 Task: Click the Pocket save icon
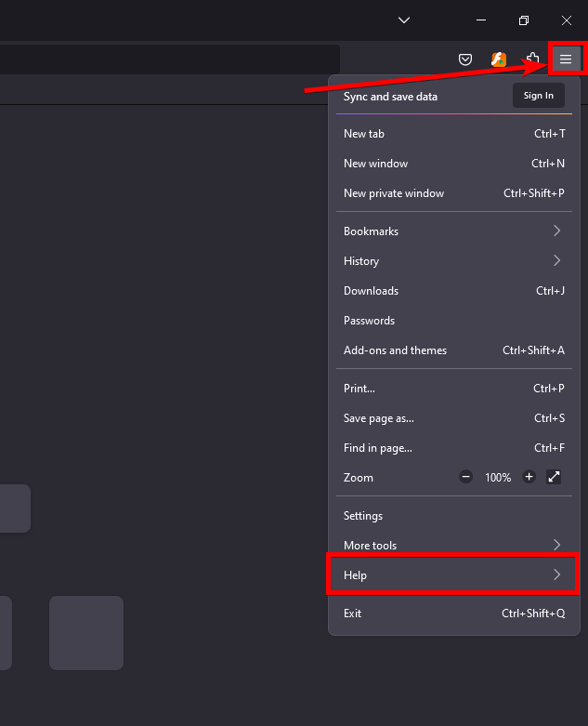point(465,59)
